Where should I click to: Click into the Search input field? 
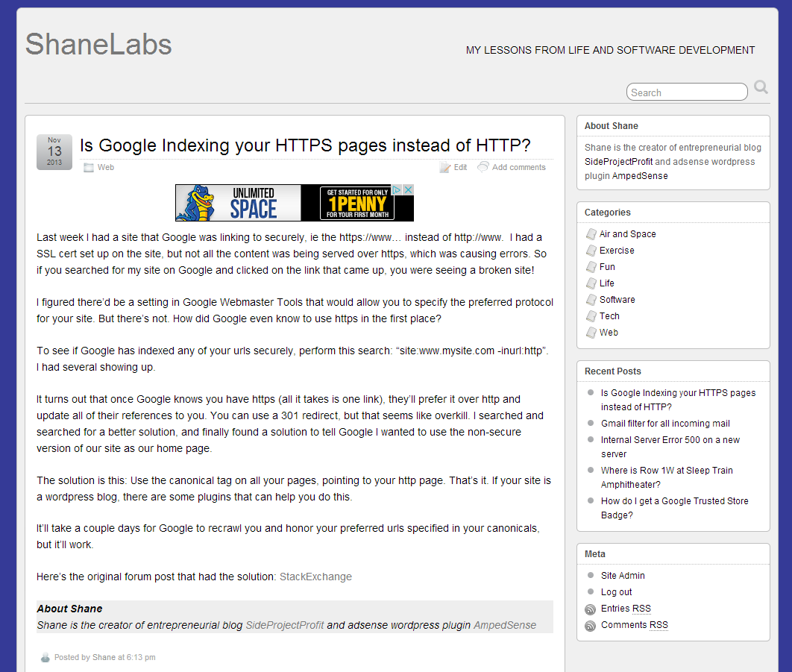coord(686,92)
